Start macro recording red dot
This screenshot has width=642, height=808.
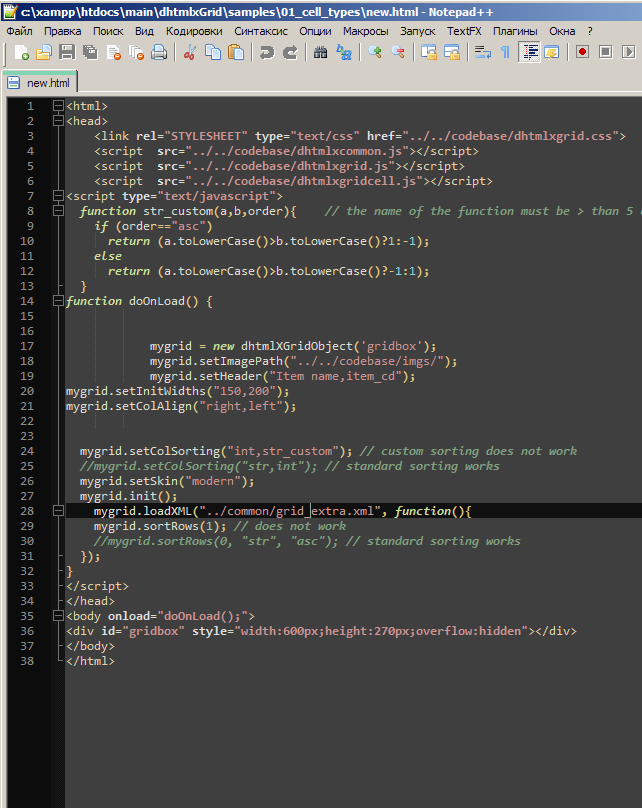click(583, 52)
